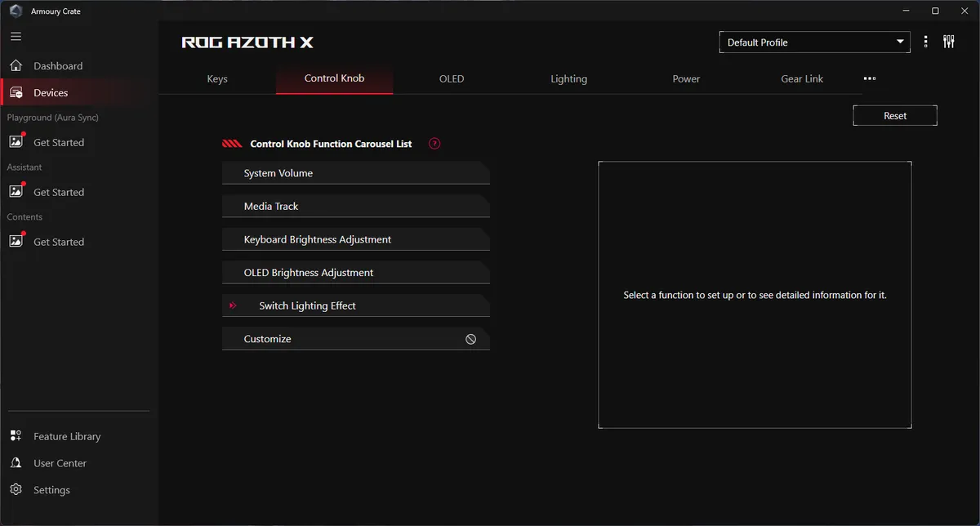Image resolution: width=980 pixels, height=526 pixels.
Task: Expand the ellipsis to show hidden tabs
Action: coord(869,78)
